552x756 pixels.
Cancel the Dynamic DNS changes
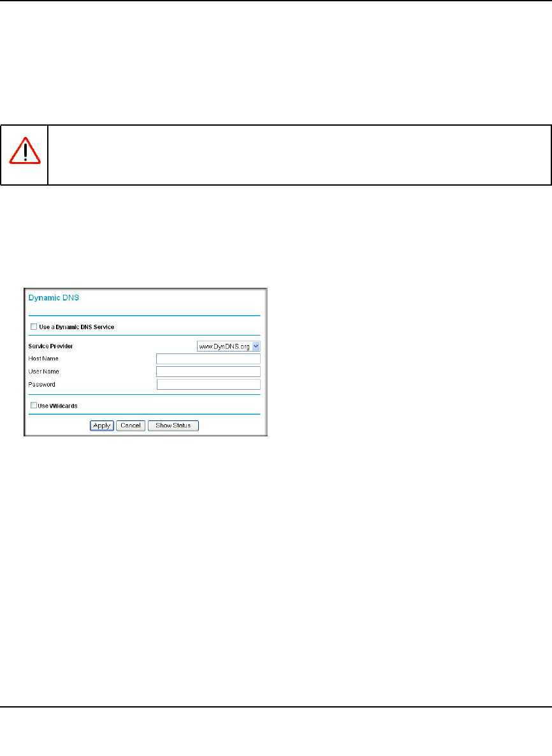click(131, 426)
